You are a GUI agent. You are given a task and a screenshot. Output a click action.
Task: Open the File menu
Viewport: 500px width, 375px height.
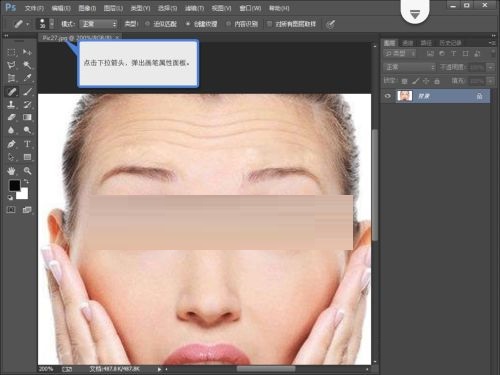coord(34,8)
